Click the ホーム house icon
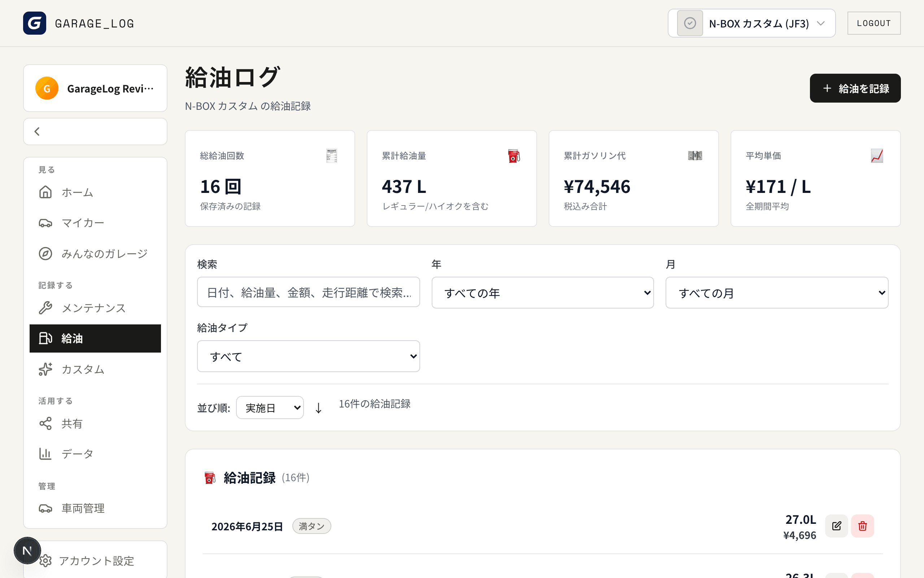Viewport: 924px width, 578px height. pos(45,192)
